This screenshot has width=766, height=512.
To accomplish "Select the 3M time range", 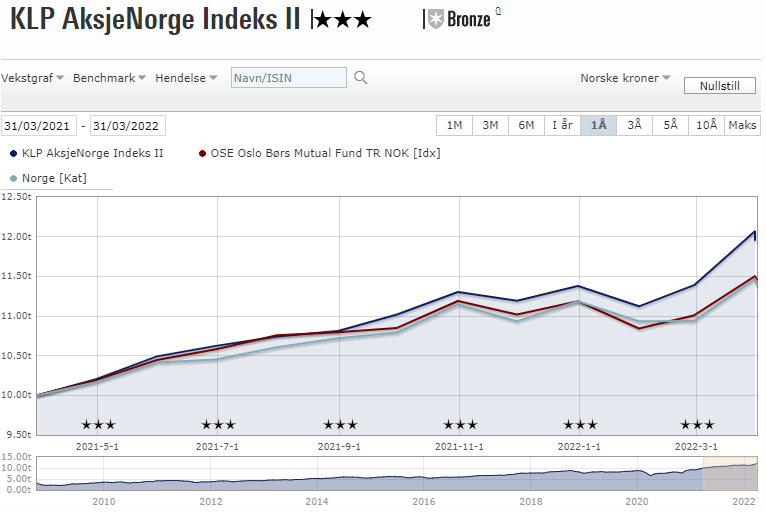I will click(490, 125).
